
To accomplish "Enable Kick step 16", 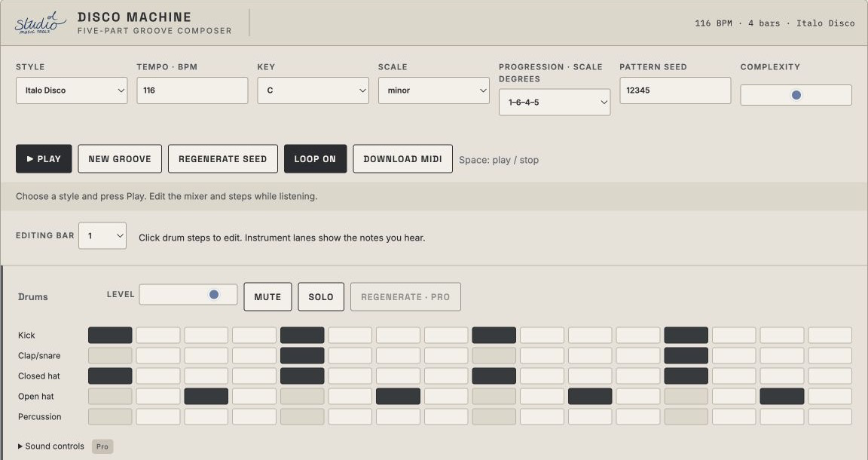I will pyautogui.click(x=830, y=336).
